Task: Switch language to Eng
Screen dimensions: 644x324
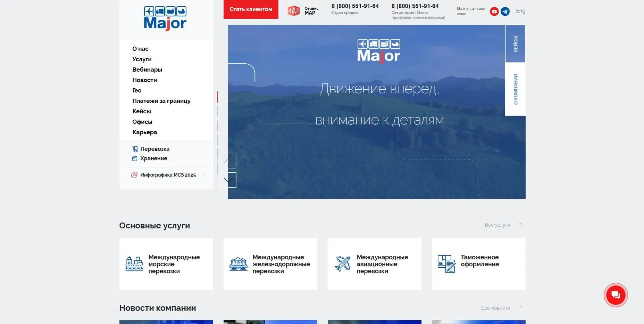Action: (x=520, y=11)
